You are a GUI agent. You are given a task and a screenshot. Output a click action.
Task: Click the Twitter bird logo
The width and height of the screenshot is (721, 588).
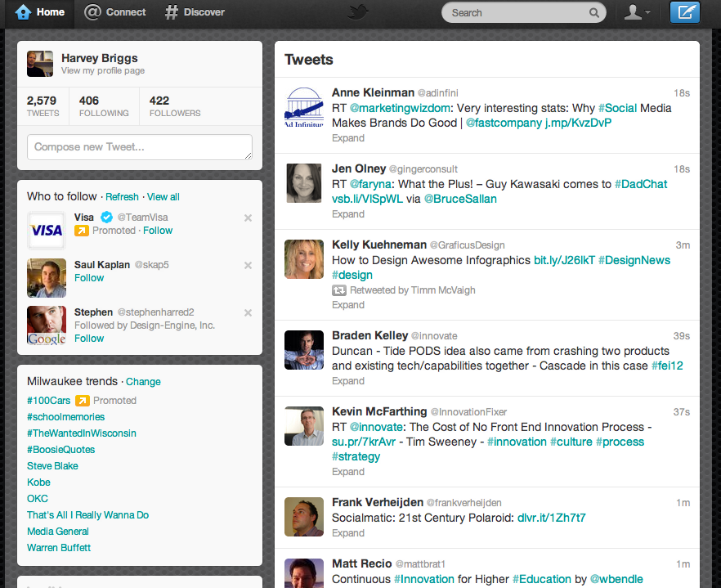point(360,12)
